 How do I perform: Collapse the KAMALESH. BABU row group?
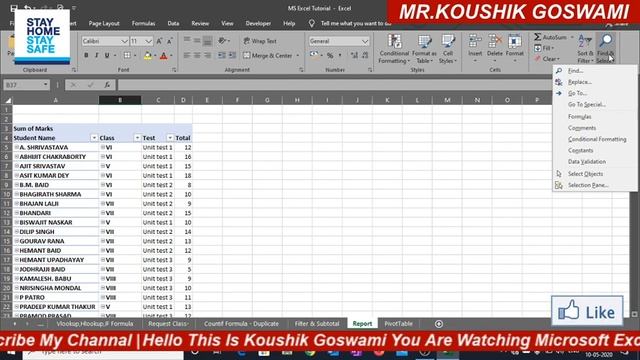click(x=17, y=278)
